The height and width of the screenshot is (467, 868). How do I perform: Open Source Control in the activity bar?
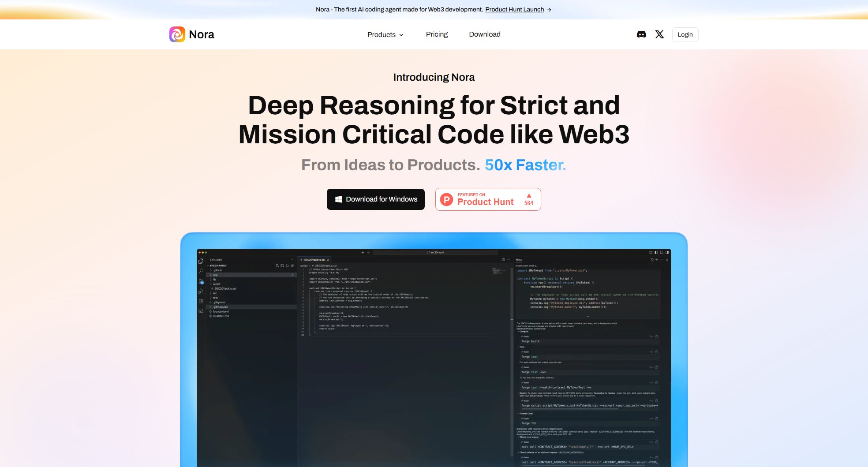(201, 281)
